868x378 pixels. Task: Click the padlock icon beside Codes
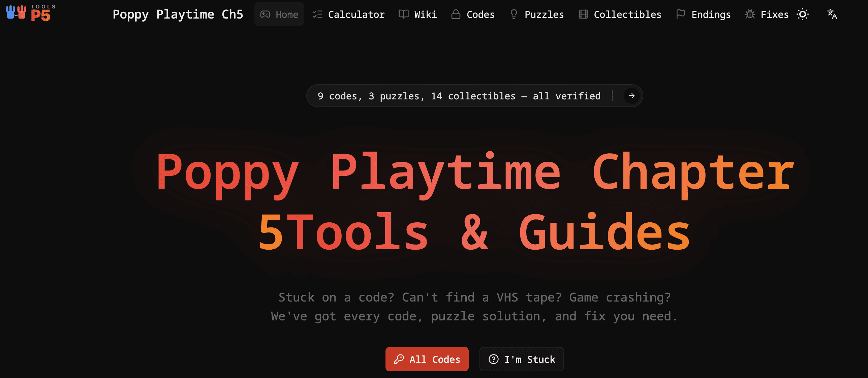coord(456,14)
